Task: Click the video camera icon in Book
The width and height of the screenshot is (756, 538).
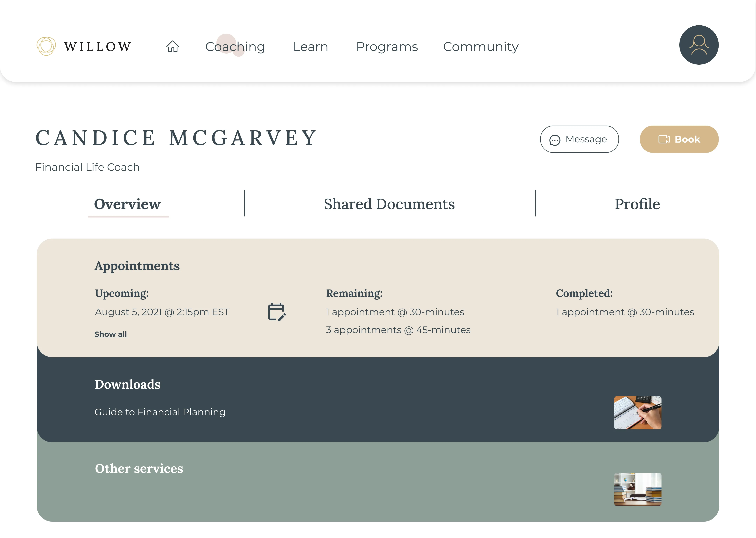Action: 664,139
